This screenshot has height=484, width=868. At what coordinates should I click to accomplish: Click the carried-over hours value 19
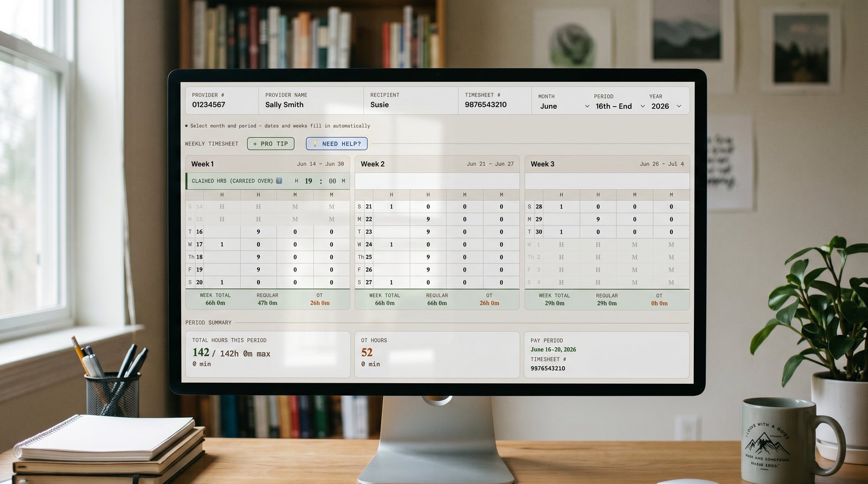[x=308, y=181]
